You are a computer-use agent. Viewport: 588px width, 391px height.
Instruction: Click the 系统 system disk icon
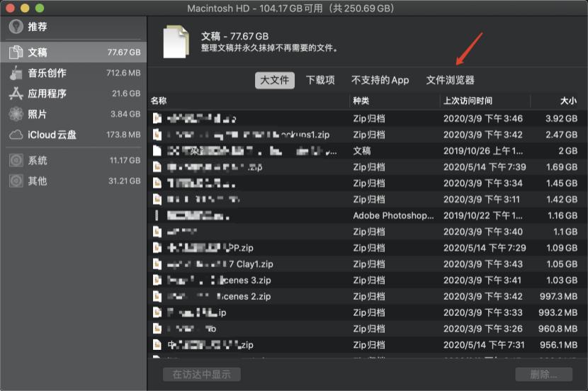point(16,161)
